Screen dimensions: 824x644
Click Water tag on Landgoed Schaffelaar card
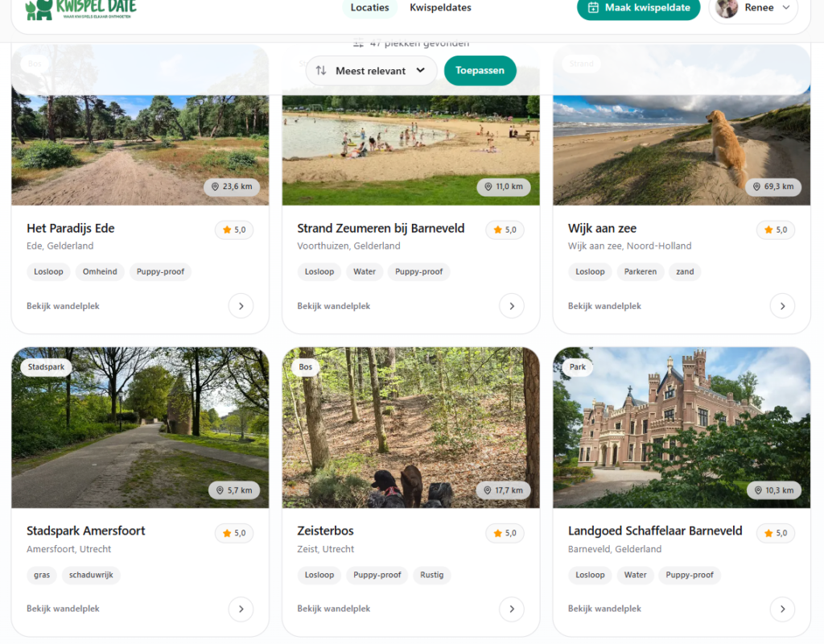coord(636,575)
